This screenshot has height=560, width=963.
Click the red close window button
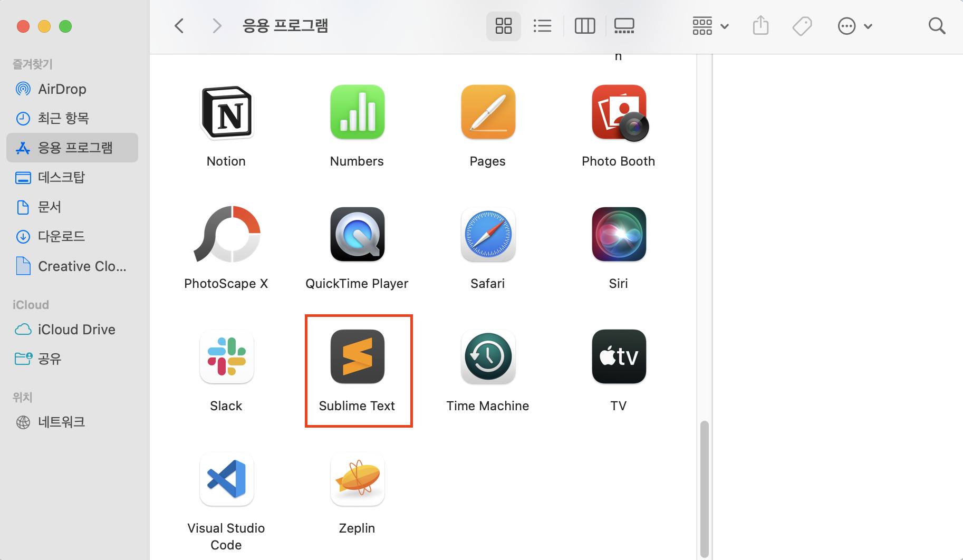click(23, 26)
